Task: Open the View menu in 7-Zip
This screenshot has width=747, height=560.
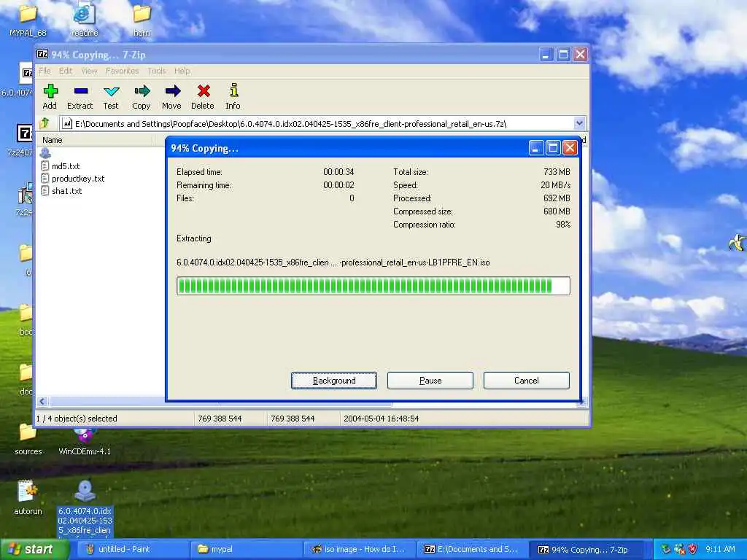Action: pyautogui.click(x=89, y=71)
